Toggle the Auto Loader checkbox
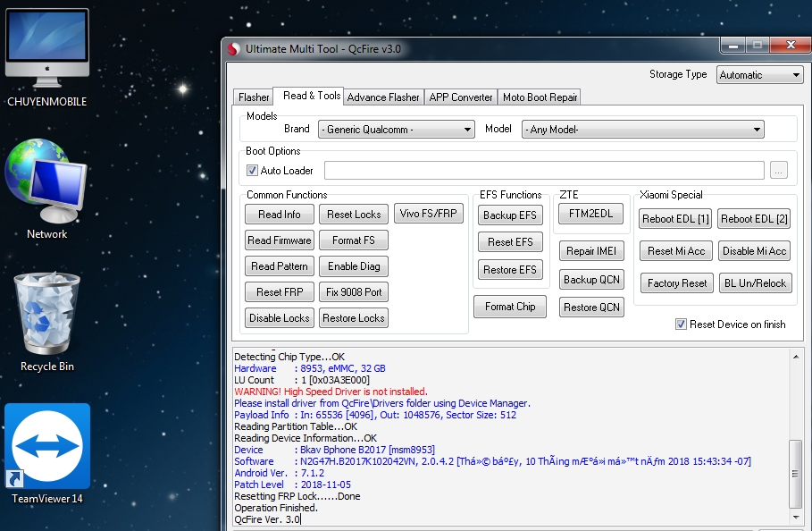This screenshot has width=812, height=531. (x=252, y=171)
